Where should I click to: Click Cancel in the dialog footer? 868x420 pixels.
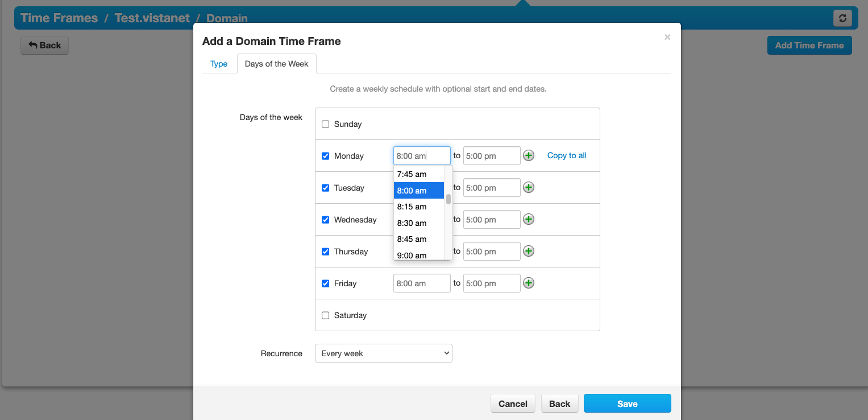(x=513, y=403)
